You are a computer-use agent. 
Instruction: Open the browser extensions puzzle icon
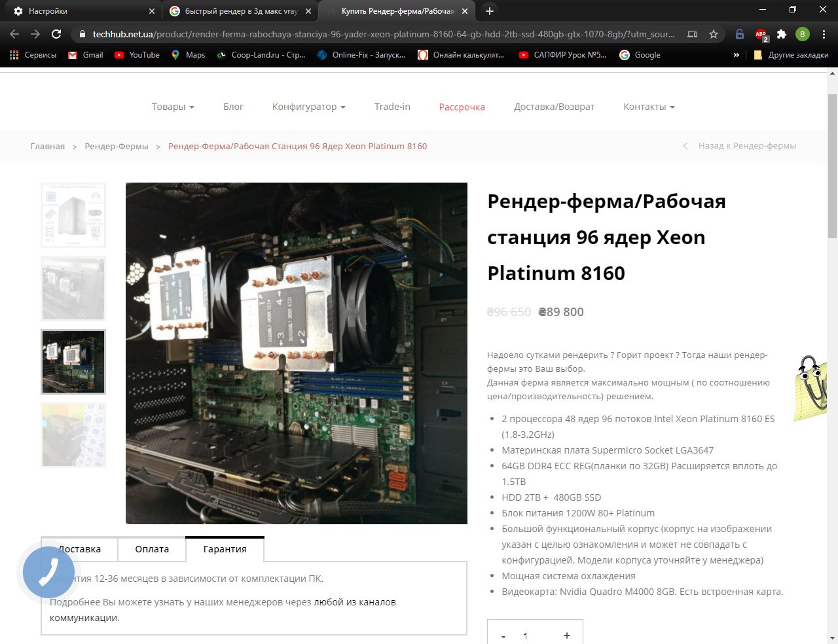(782, 34)
